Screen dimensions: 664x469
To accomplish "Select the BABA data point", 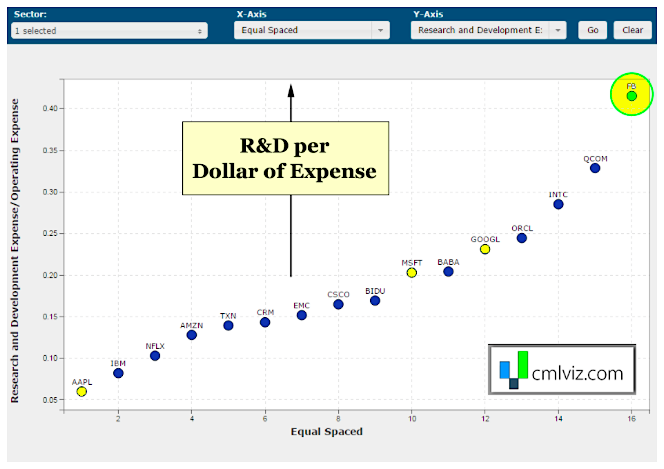I will (448, 271).
